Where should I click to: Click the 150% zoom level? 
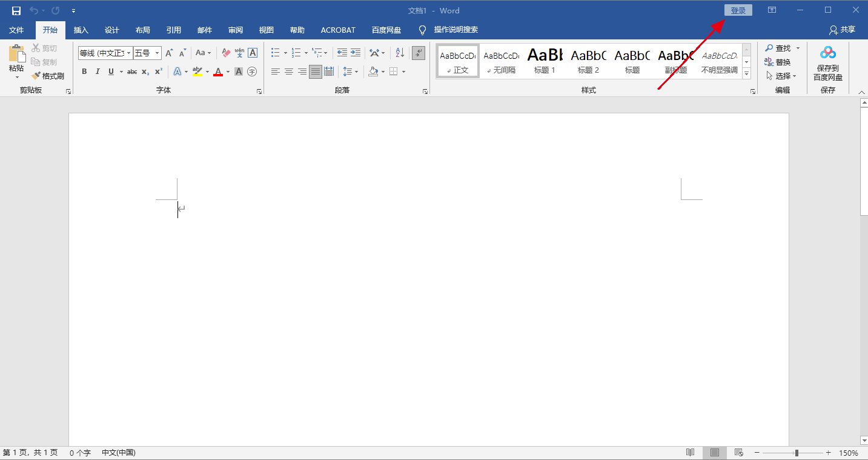coord(849,453)
